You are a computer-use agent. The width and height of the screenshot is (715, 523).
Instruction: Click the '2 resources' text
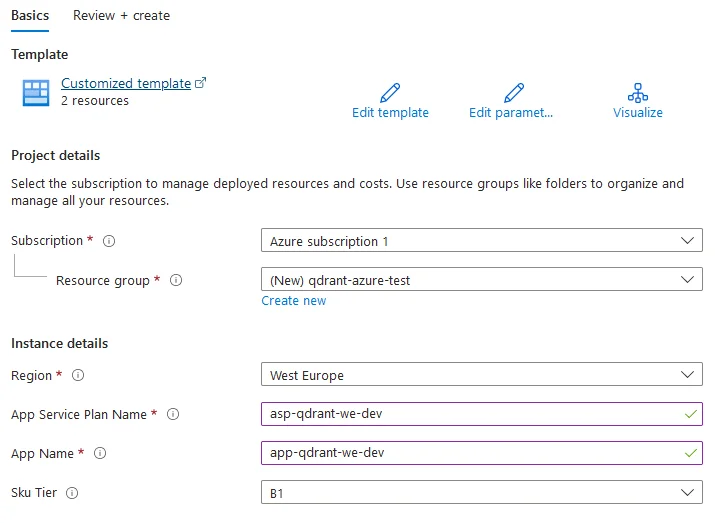coord(95,101)
